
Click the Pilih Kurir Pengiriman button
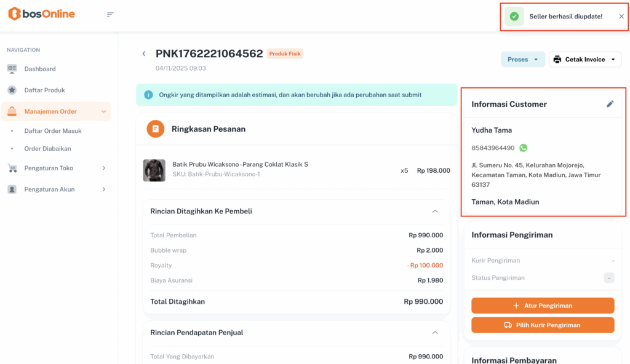[x=543, y=325]
